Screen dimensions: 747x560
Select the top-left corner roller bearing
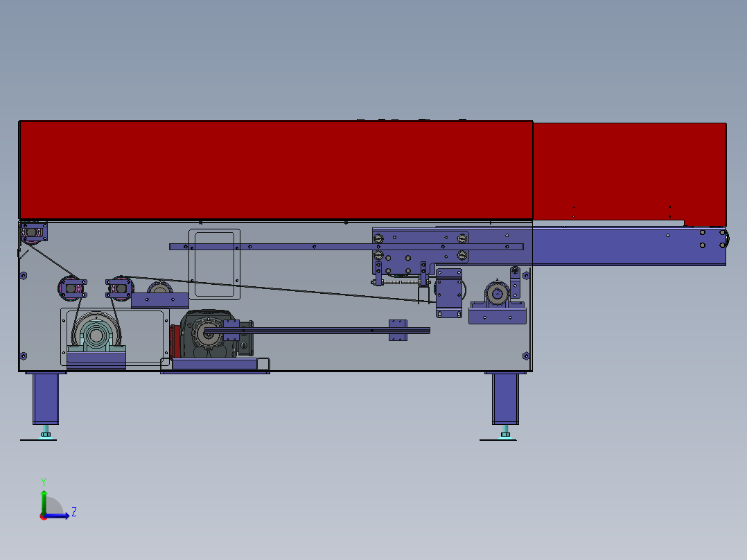[x=33, y=233]
